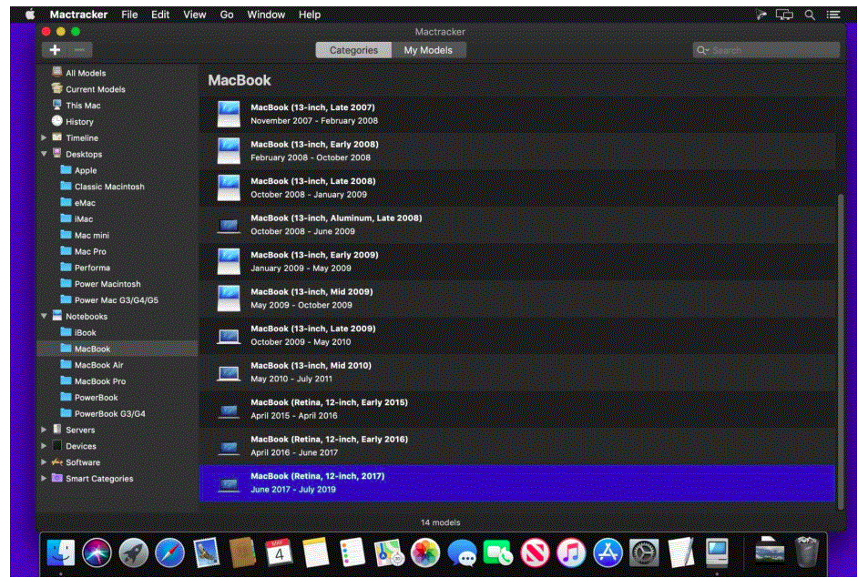Open the MacBook Pro folder
The height and width of the screenshot is (588, 868).
point(99,381)
